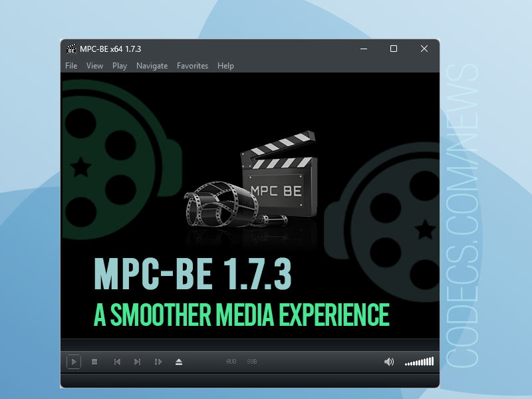Close the MPC-BE window

[424, 49]
